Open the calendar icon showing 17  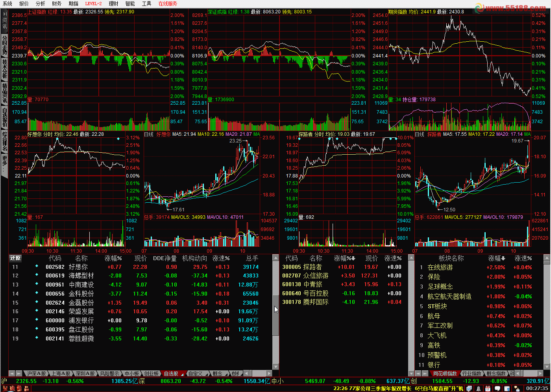click(488, 388)
